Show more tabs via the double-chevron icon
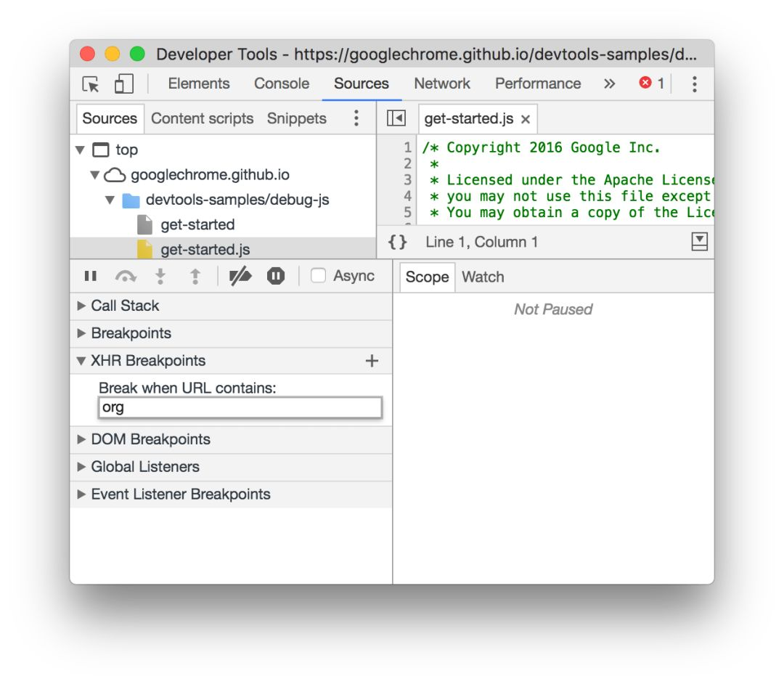The height and width of the screenshot is (684, 784). (608, 84)
